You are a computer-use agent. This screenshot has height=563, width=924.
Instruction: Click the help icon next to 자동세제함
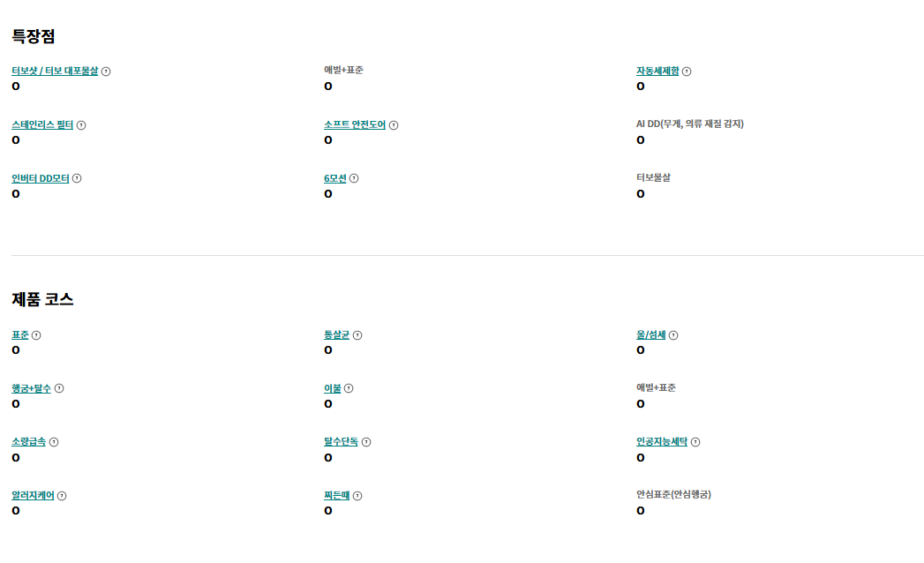[x=687, y=71]
